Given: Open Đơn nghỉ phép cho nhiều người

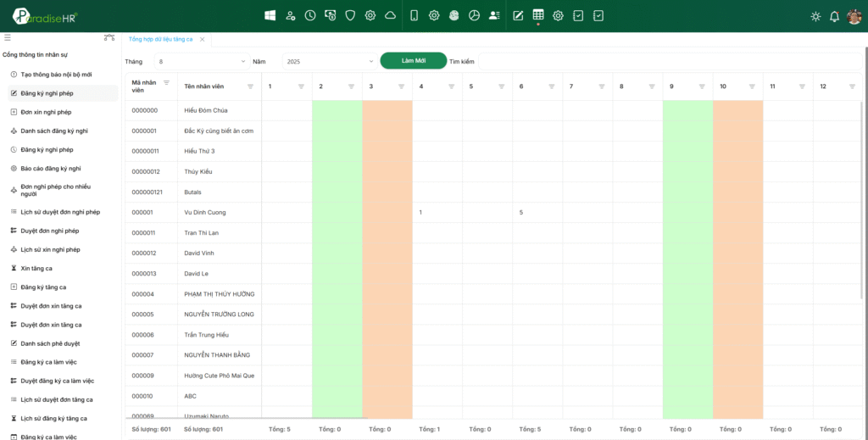Looking at the screenshot, I should [55, 191].
